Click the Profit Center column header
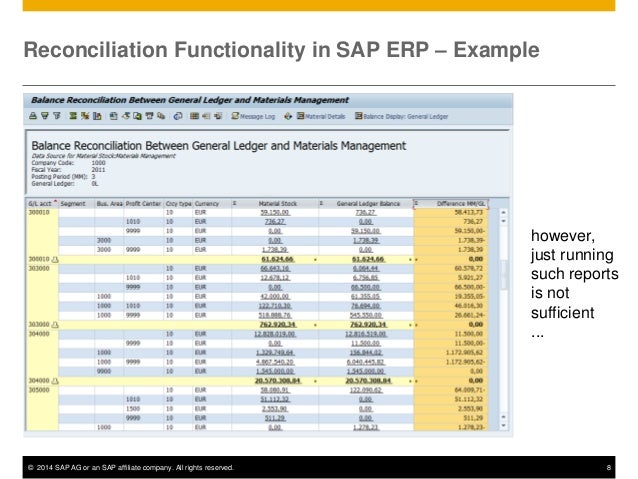This screenshot has height=479, width=638. coord(144,203)
